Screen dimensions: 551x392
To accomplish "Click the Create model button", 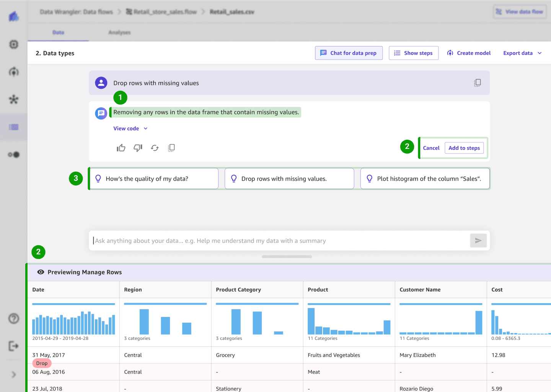I will click(x=469, y=53).
